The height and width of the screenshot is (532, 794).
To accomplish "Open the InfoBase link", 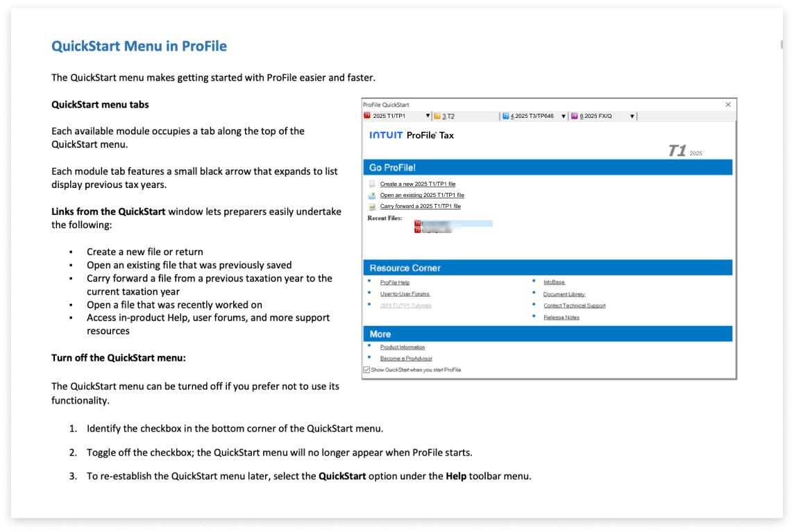I will pos(554,282).
